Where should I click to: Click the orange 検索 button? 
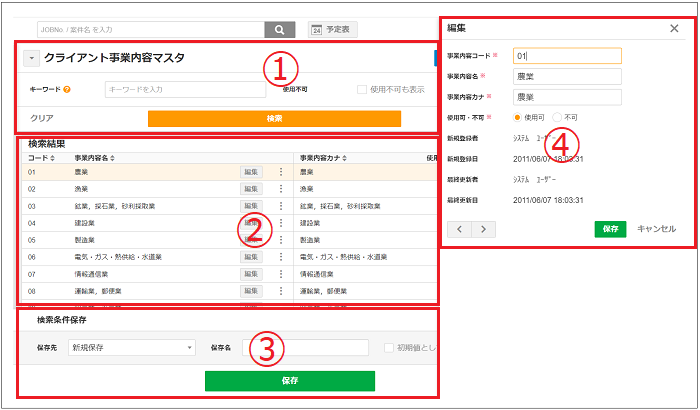pyautogui.click(x=274, y=118)
